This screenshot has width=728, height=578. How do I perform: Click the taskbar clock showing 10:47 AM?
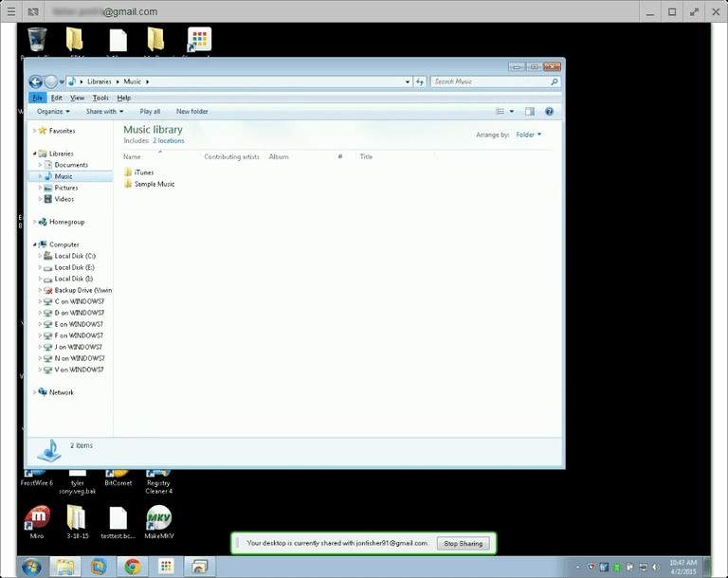(682, 567)
